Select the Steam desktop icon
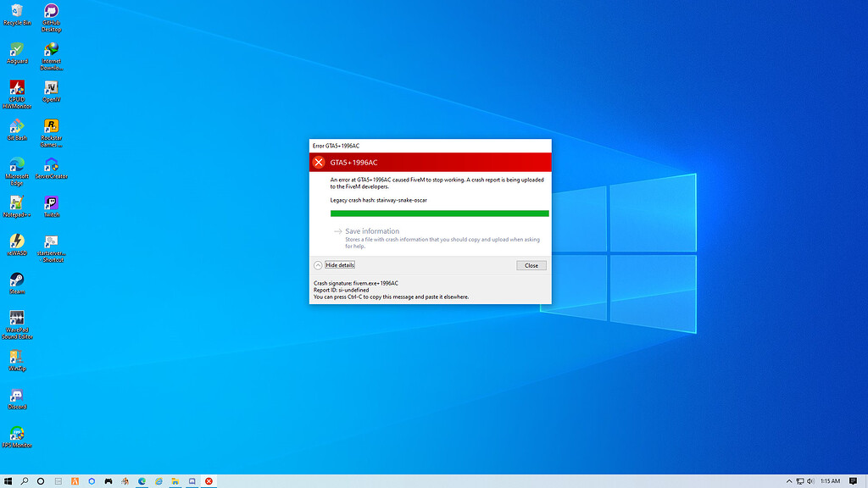 coord(17,280)
